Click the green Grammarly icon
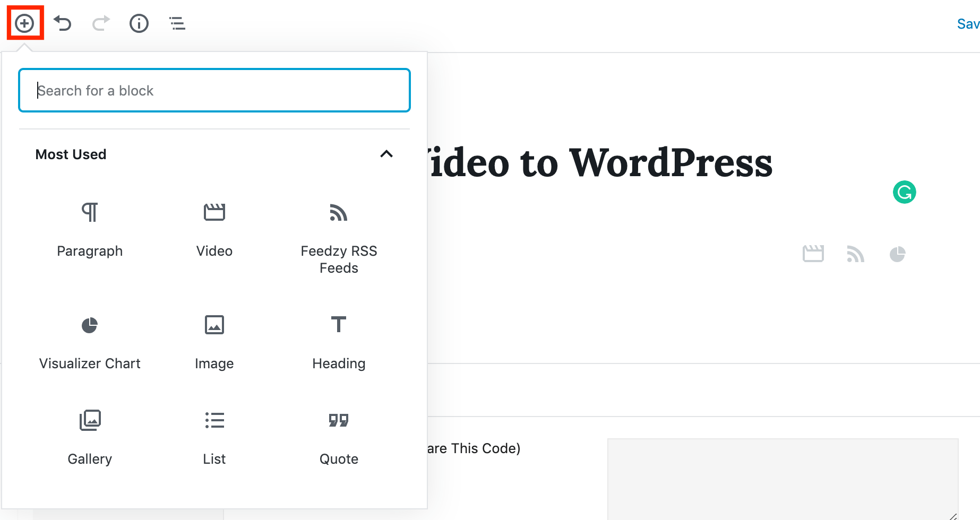The width and height of the screenshot is (980, 520). click(x=904, y=192)
